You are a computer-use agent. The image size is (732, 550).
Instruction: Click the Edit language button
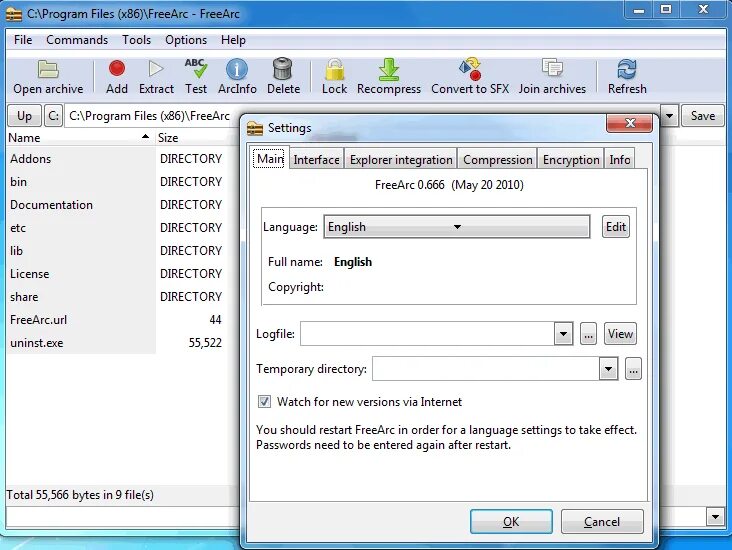[x=616, y=227]
